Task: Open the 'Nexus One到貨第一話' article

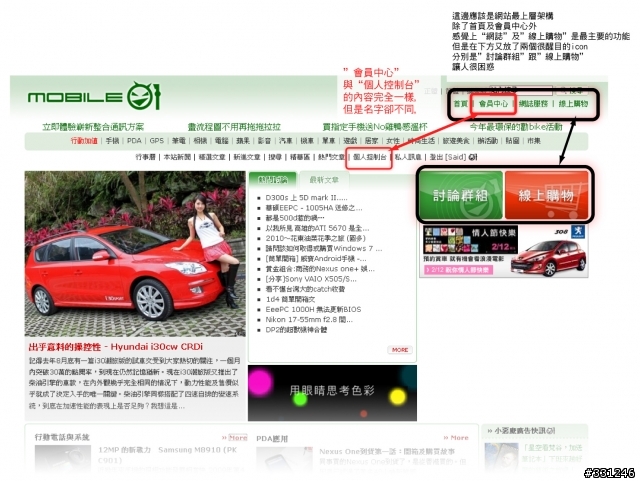Action: tap(387, 452)
